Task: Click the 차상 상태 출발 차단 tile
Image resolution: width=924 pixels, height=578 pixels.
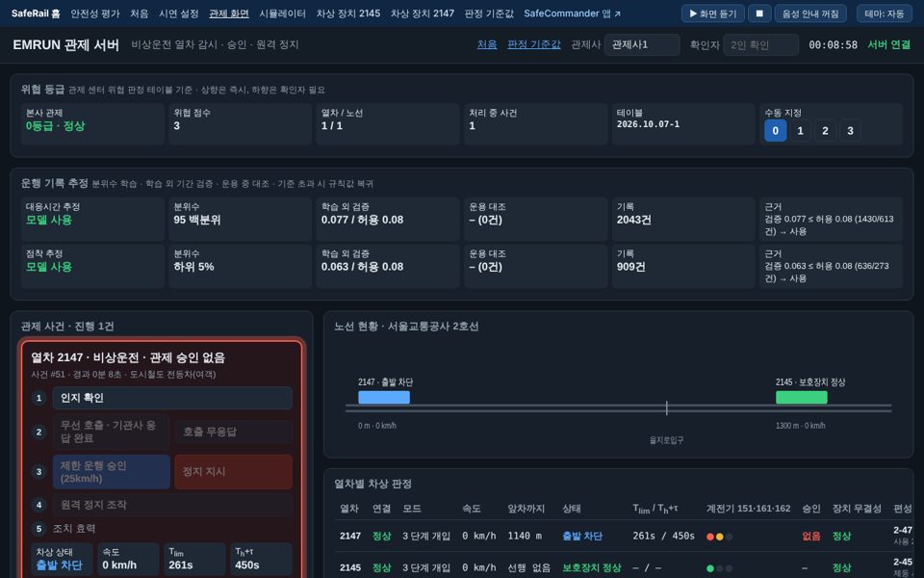Action: coord(62,559)
